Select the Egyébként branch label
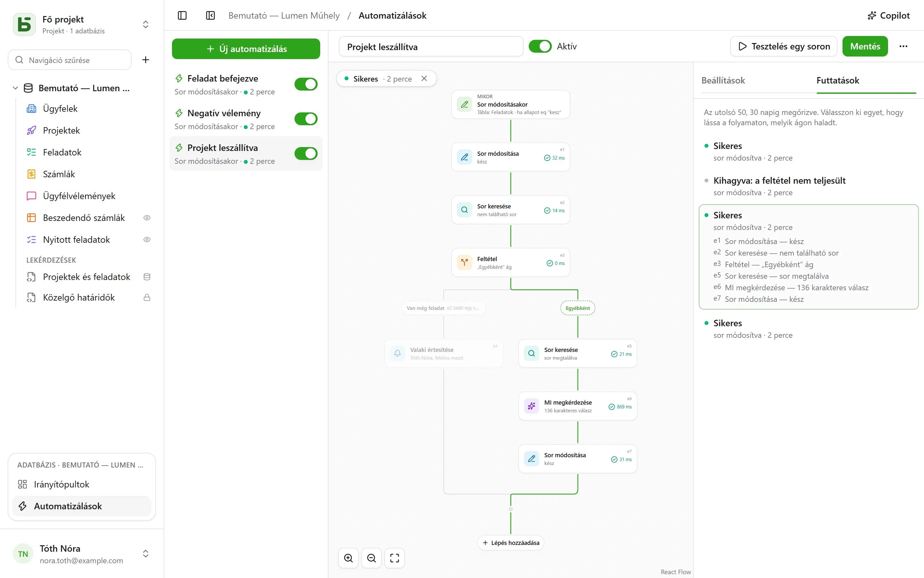The width and height of the screenshot is (924, 578). point(578,308)
